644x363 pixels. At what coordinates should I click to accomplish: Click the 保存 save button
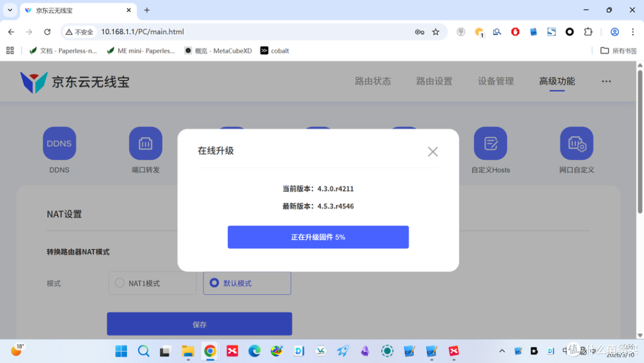click(x=200, y=324)
